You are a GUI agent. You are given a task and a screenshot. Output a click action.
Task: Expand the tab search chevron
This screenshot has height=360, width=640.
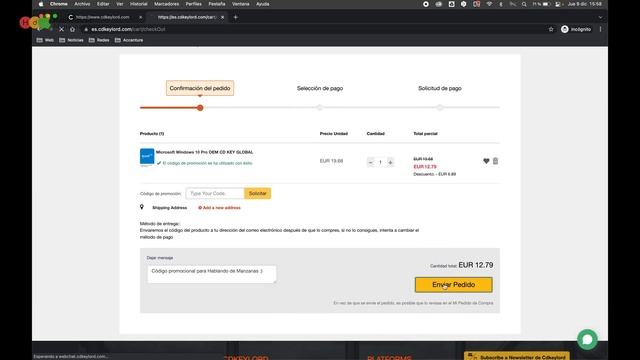click(600, 17)
